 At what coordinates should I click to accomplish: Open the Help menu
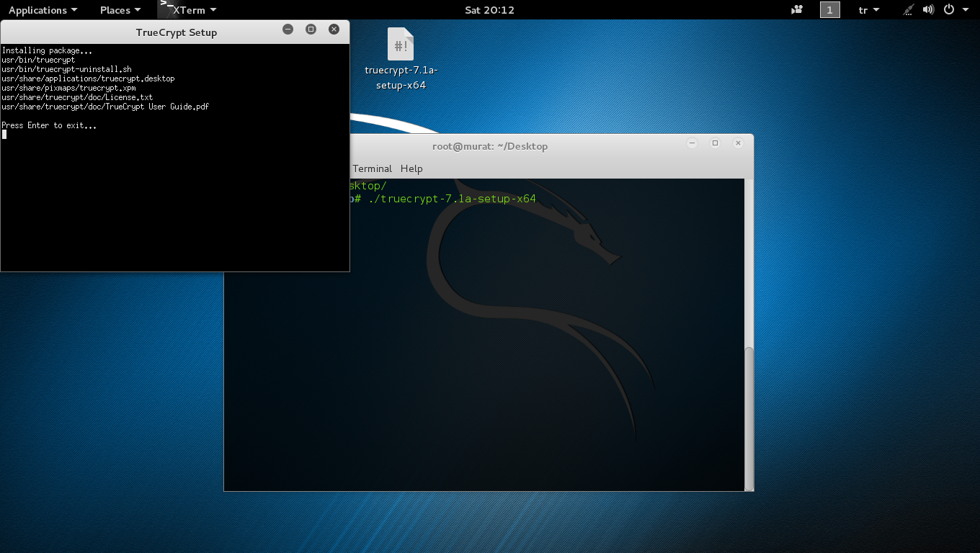tap(411, 168)
